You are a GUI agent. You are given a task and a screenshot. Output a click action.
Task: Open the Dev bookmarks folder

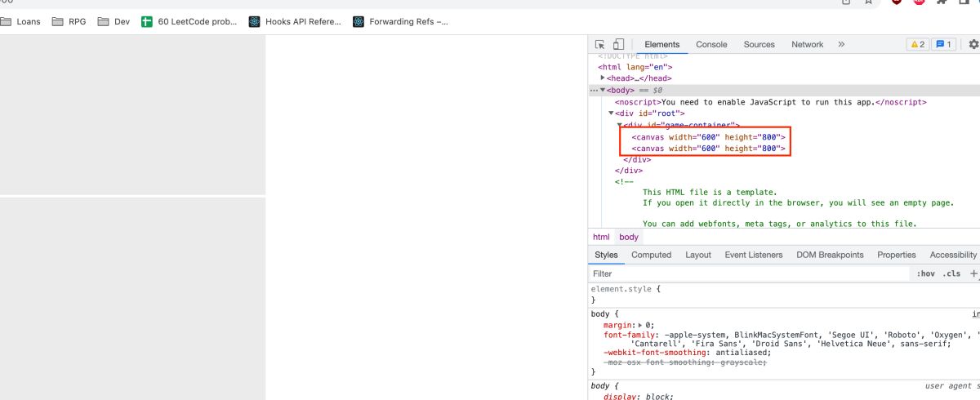click(114, 21)
